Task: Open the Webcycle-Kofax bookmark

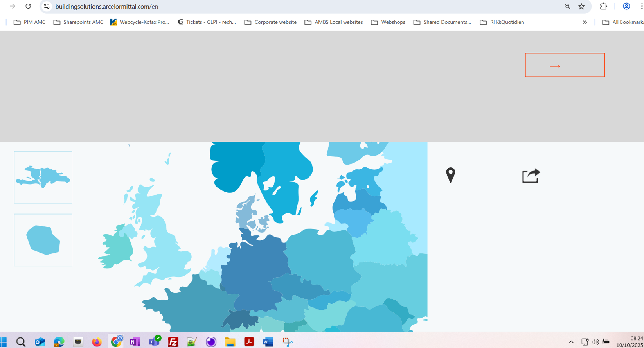Action: click(x=140, y=22)
